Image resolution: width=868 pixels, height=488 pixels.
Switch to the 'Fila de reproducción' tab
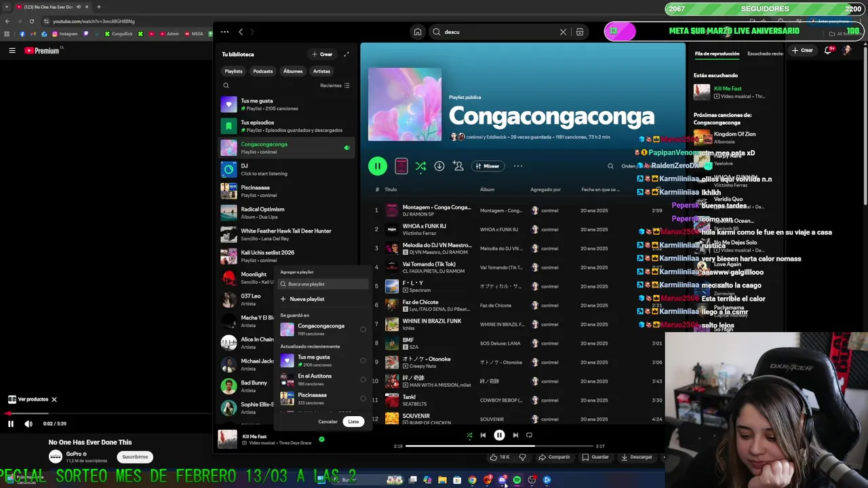tap(717, 54)
